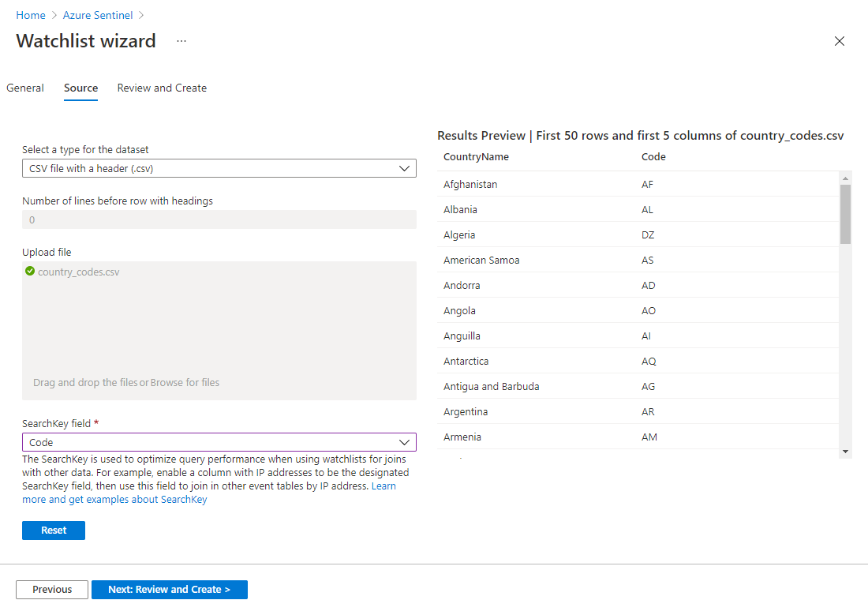Switch to the General tab
Image resolution: width=868 pixels, height=615 pixels.
25,88
